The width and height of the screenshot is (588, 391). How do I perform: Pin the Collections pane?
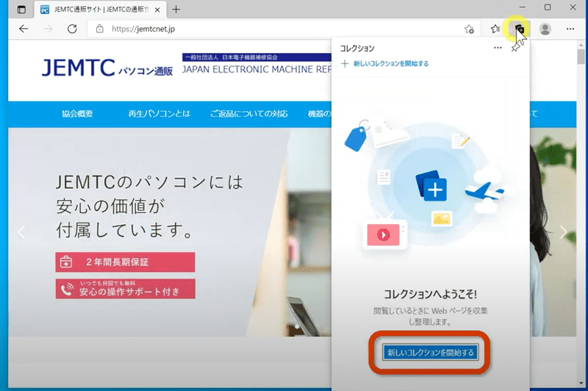coord(516,48)
